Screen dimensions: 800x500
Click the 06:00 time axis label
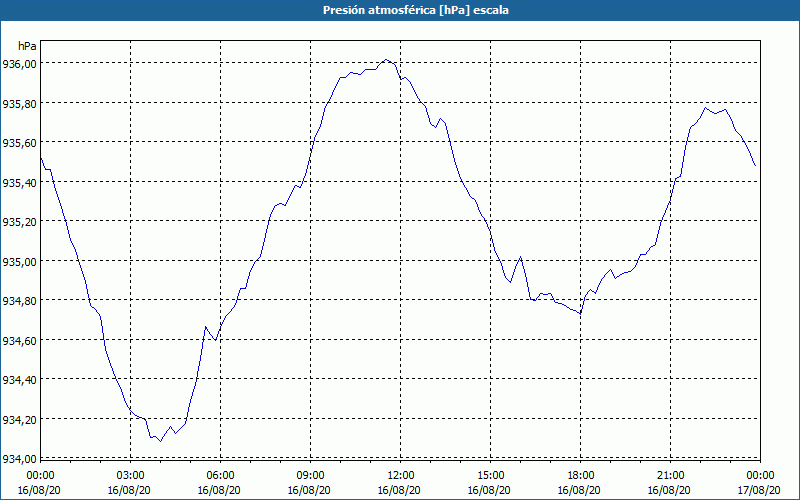220,476
